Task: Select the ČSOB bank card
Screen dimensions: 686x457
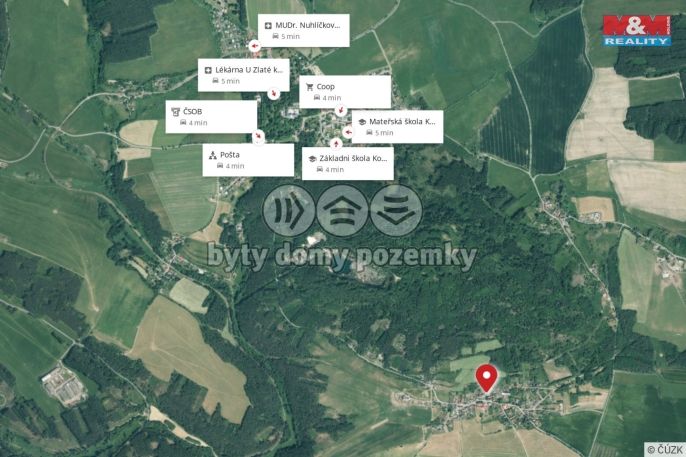Action: [211, 117]
